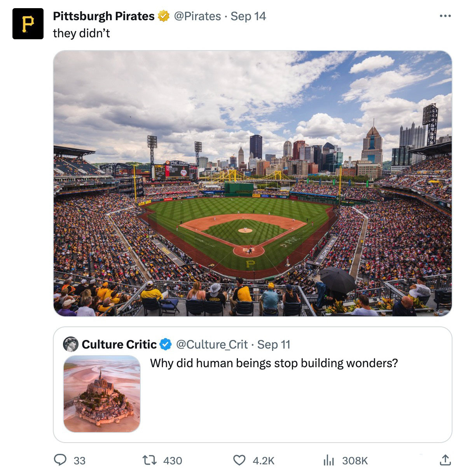Open the @Pirates handle link
This screenshot has width=463, height=476.
point(197,16)
